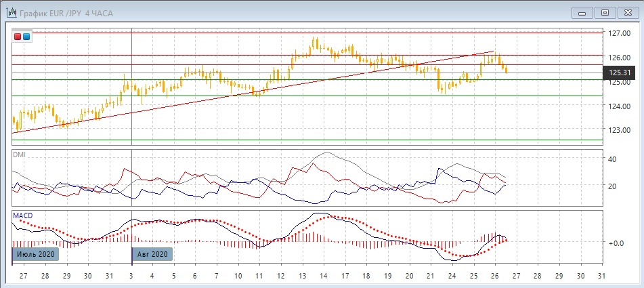The height and width of the screenshot is (288, 644).
Task: Click the current price label 125.31
Action: (x=620, y=73)
